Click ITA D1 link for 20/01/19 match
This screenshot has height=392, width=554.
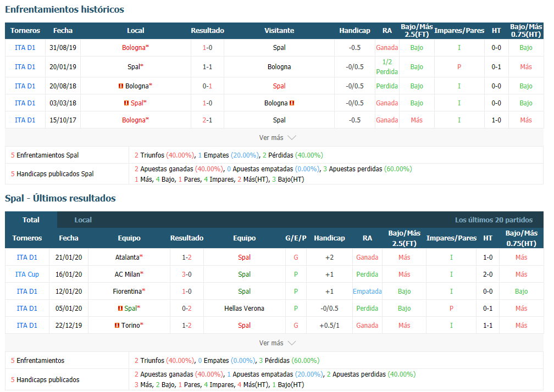(x=25, y=66)
